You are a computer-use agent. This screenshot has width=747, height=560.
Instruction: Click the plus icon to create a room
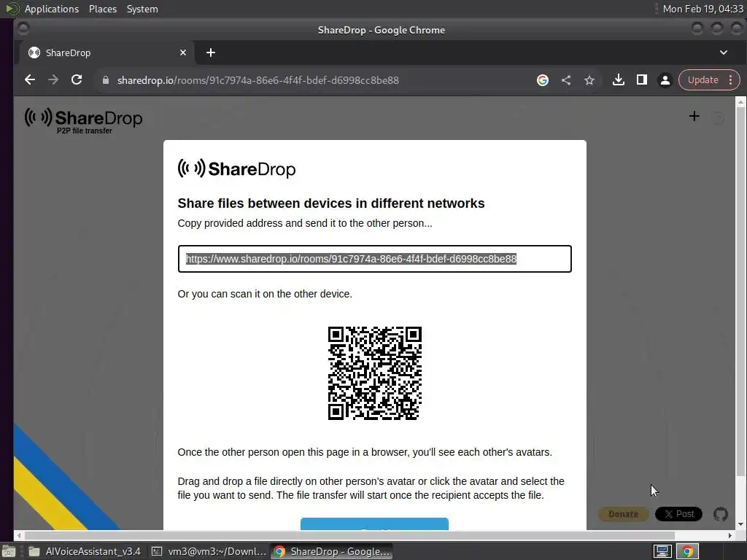pos(694,116)
